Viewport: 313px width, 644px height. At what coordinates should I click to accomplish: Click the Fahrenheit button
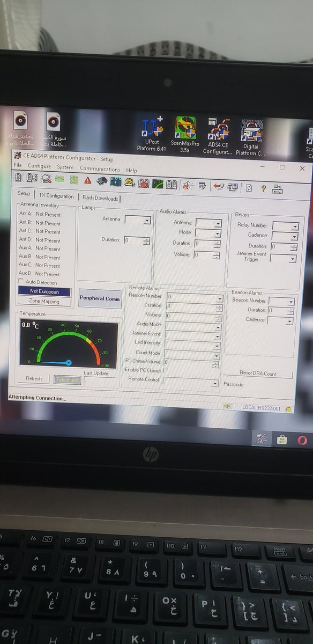67,379
